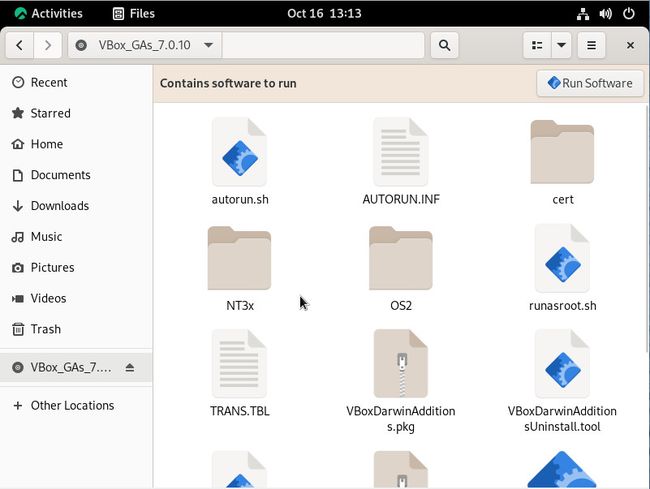Select VBoxDarwinAdditionsUninstall.tool icon
650x489 pixels.
coord(562,364)
